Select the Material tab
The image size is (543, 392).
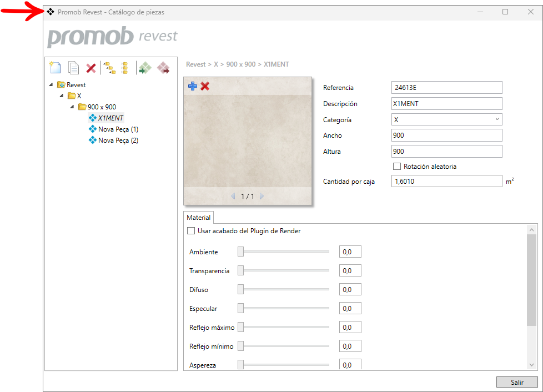(198, 218)
